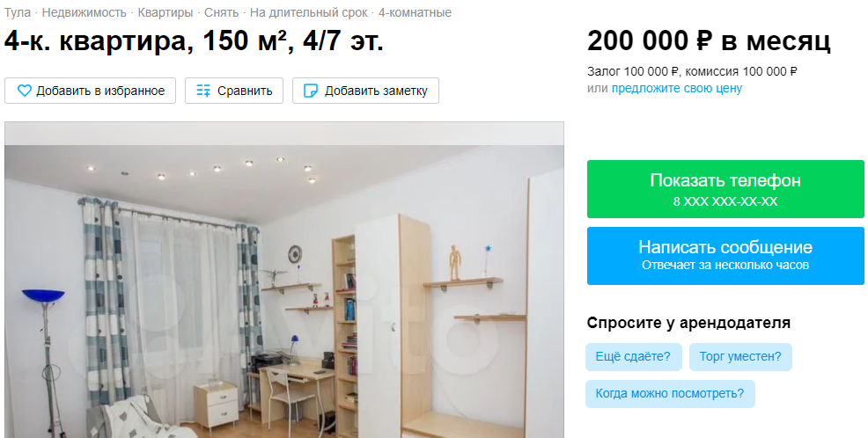Follow the предложите свою цену link
Image resolution: width=868 pixels, height=438 pixels.
tap(676, 89)
